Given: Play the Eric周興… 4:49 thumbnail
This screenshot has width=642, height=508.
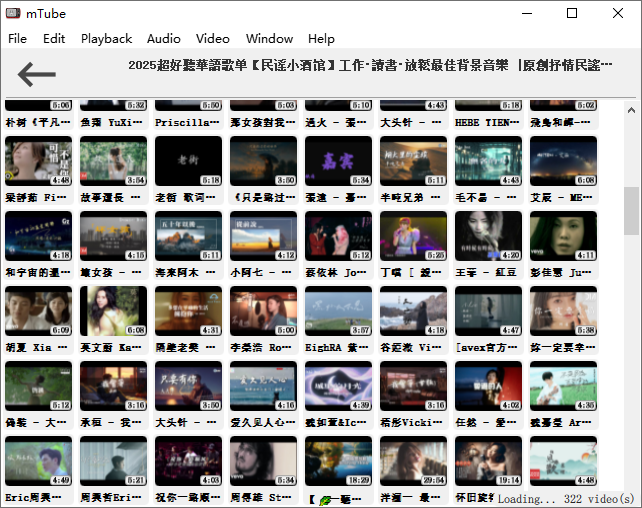Looking at the screenshot, I should 38,461.
